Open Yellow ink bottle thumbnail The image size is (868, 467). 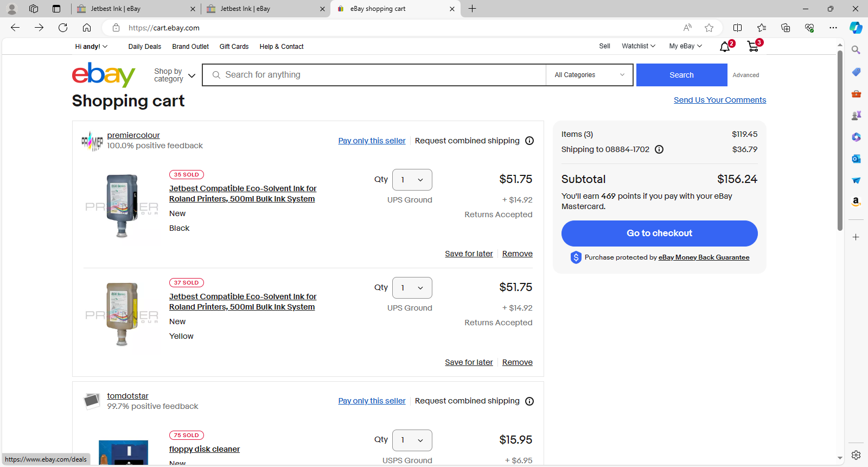tap(122, 314)
